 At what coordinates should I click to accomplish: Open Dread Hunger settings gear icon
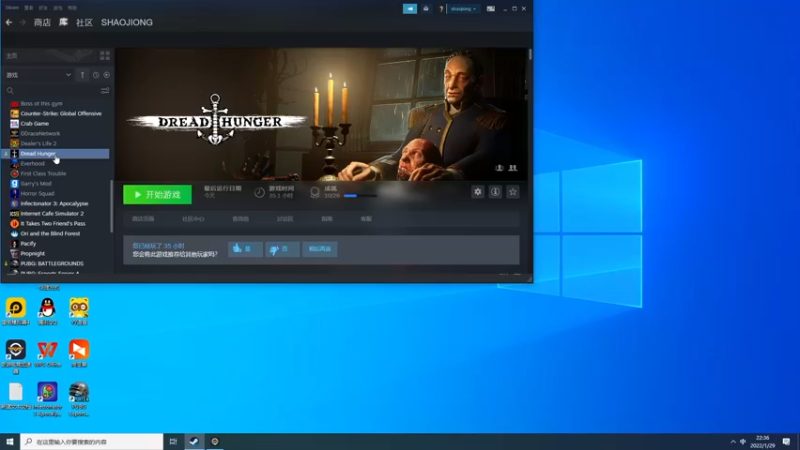click(478, 192)
